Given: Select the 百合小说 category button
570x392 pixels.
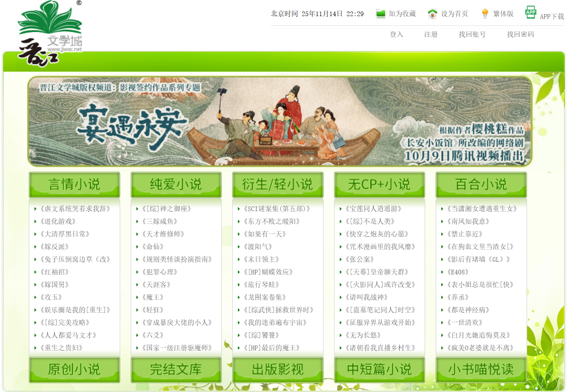Looking at the screenshot, I should tap(481, 184).
